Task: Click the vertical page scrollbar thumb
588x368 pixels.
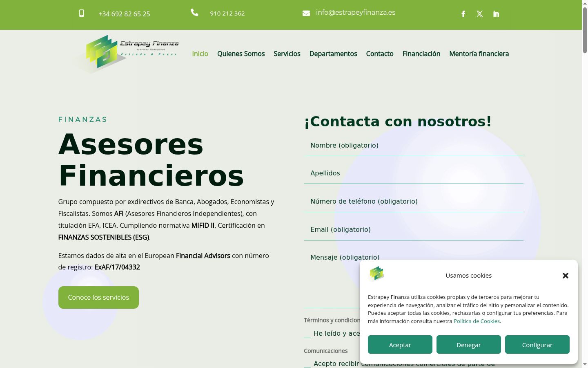Action: (585, 29)
